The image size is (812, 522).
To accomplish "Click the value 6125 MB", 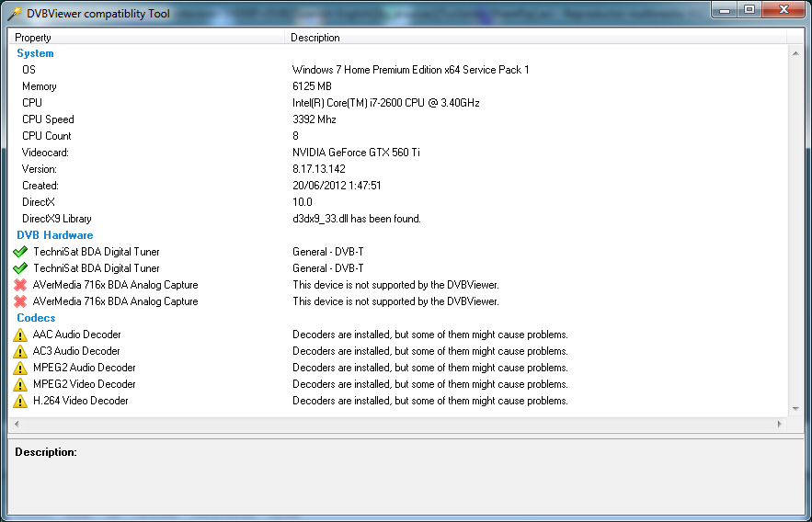I will coord(313,86).
